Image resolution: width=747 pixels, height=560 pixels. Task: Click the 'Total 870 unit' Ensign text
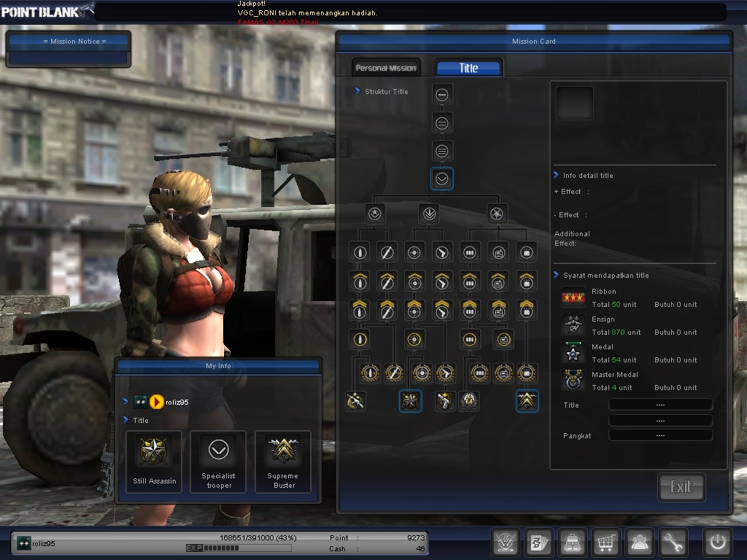pos(616,332)
